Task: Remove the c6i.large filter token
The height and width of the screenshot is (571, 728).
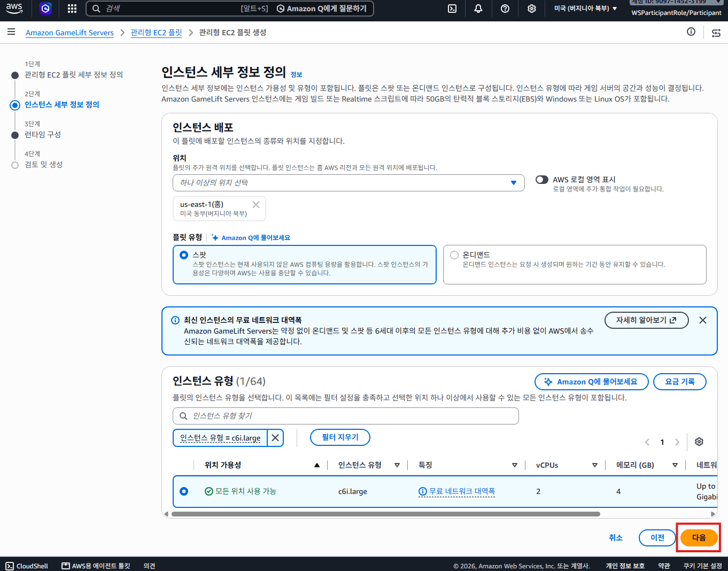Action: click(x=275, y=438)
